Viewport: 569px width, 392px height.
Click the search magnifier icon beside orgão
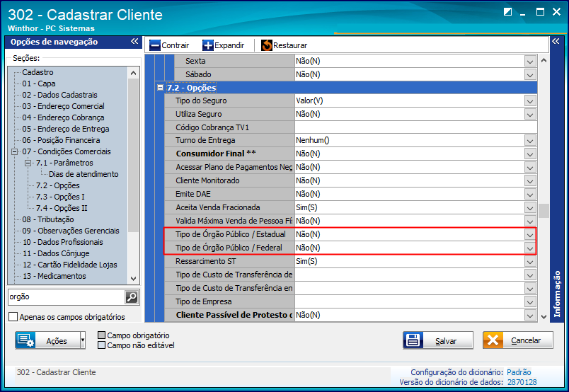132,297
